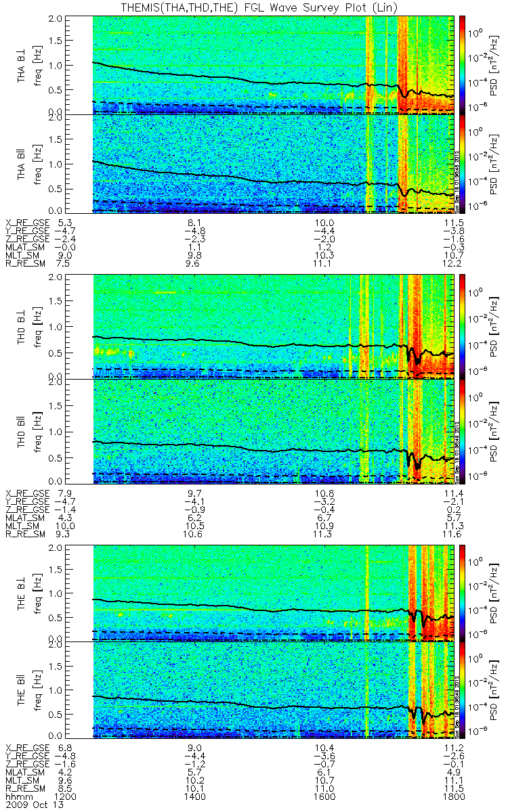Click the R_RE_SM value '9.3'
This screenshot has height=812, width=508.
(66, 535)
